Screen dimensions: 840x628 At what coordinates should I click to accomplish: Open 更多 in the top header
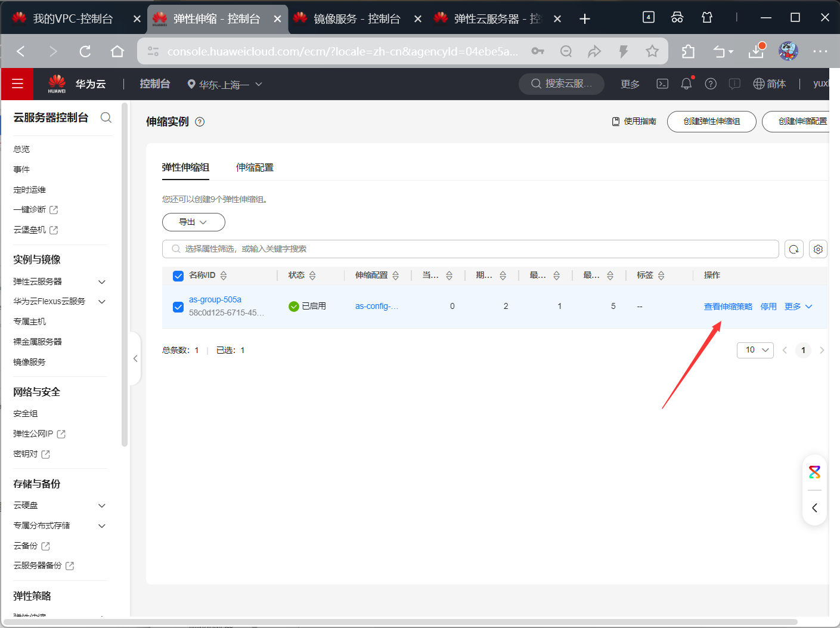point(630,84)
